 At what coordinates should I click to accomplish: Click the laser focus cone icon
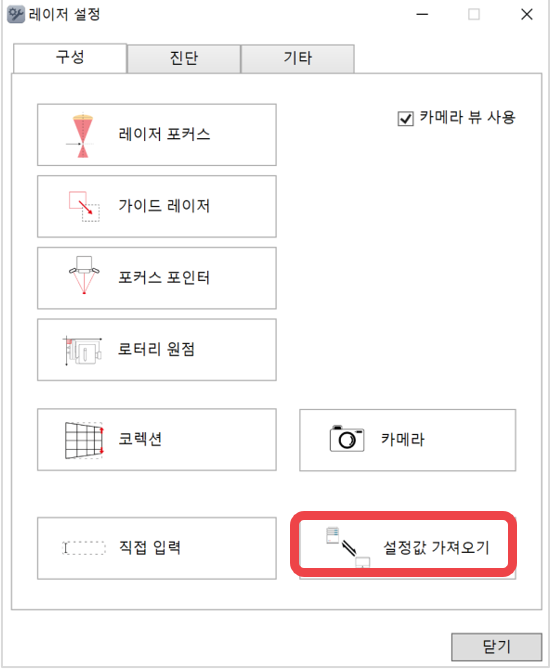coord(82,136)
